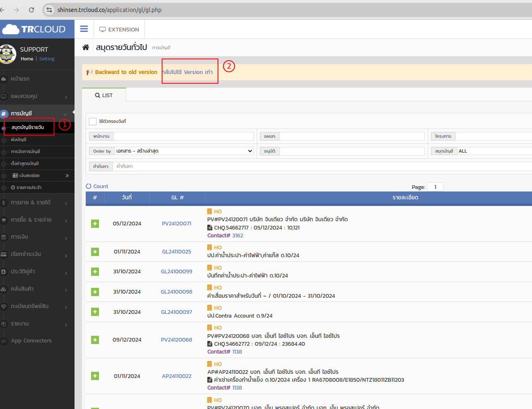Open สมุดบัญชีรายวัน in sidebar

(x=28, y=127)
